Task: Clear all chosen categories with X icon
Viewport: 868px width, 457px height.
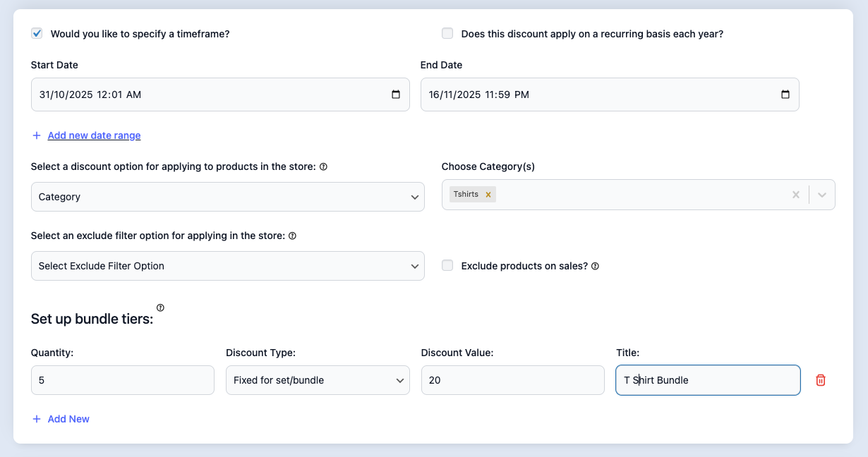Action: (796, 195)
